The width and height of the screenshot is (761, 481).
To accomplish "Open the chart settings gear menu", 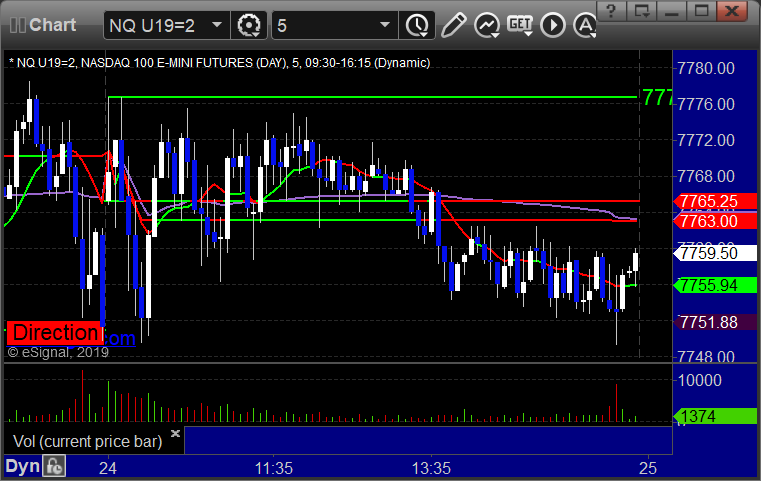I will pyautogui.click(x=248, y=25).
